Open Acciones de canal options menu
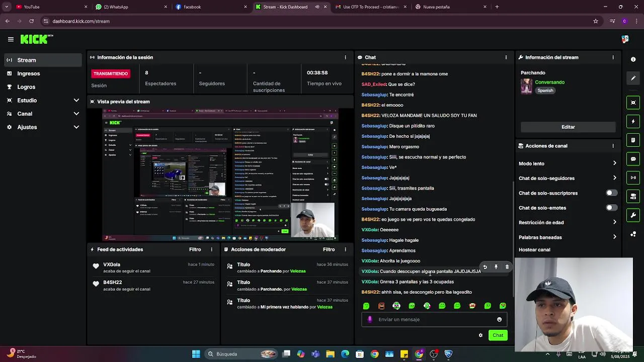The image size is (644, 362). [613, 146]
